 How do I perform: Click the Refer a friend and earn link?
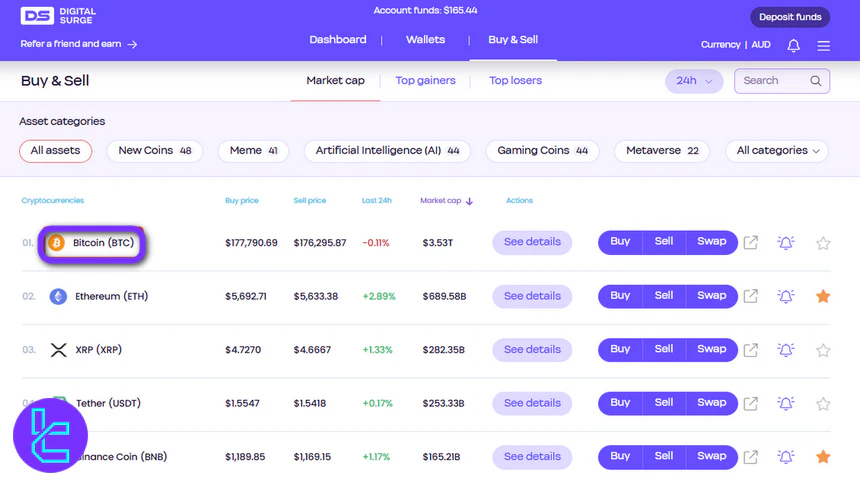(79, 44)
